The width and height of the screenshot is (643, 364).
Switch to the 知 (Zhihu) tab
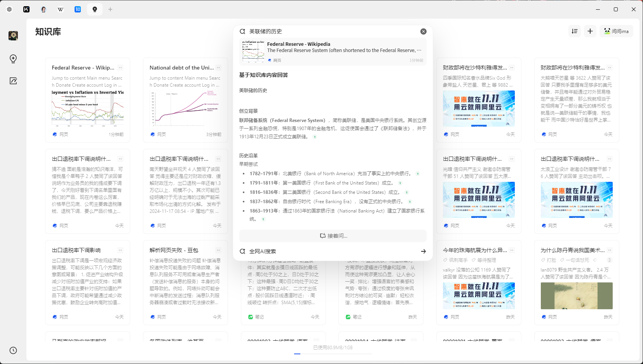click(x=78, y=9)
